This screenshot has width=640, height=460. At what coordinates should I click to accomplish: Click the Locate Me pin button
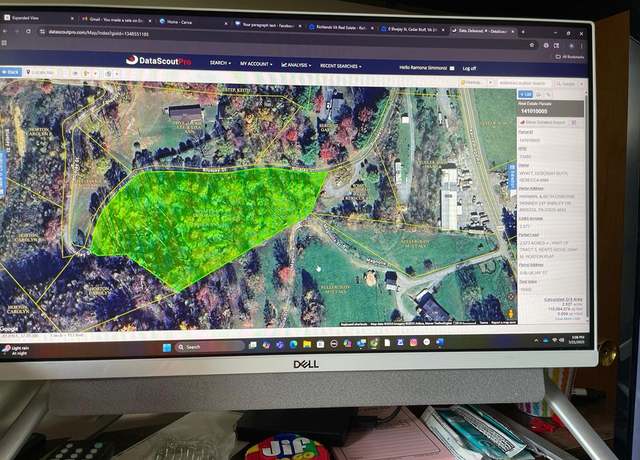40,72
